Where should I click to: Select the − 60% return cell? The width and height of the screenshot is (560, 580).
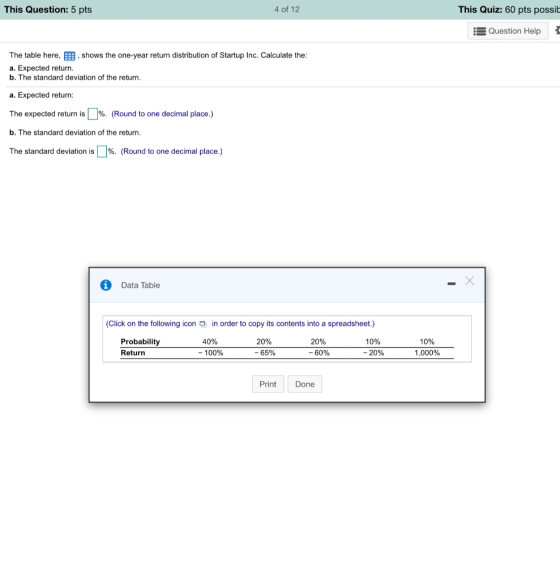click(319, 353)
